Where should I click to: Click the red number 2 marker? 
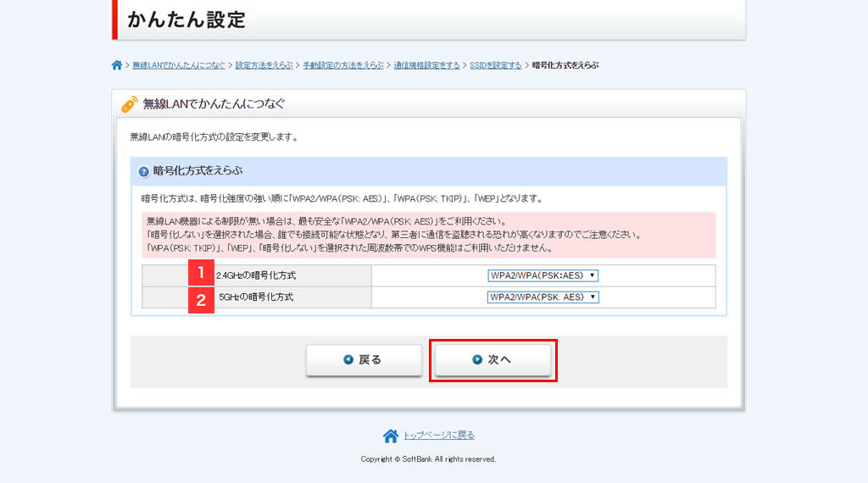(201, 298)
